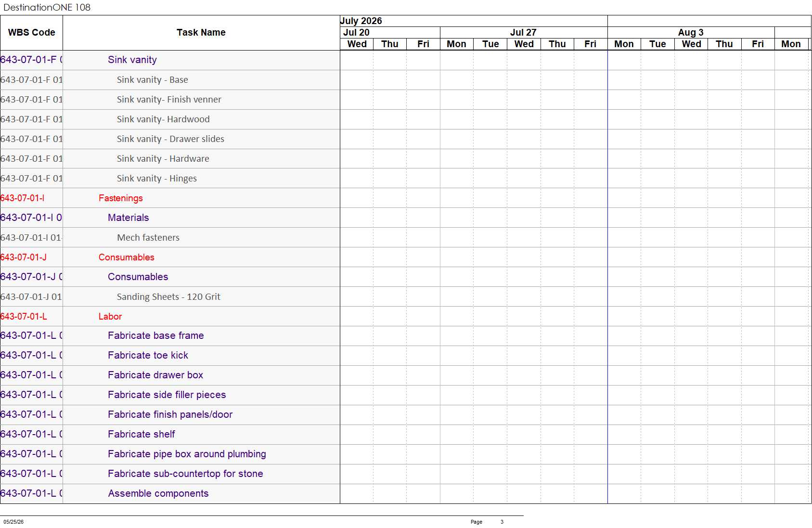Image resolution: width=812 pixels, height=528 pixels.
Task: Select the Mech fasteners task
Action: [x=148, y=238]
